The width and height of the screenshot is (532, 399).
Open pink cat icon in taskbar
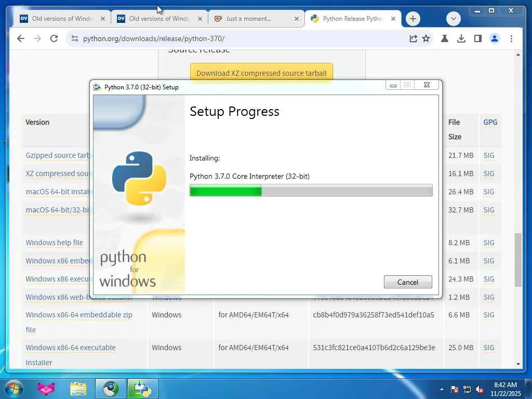pyautogui.click(x=46, y=389)
